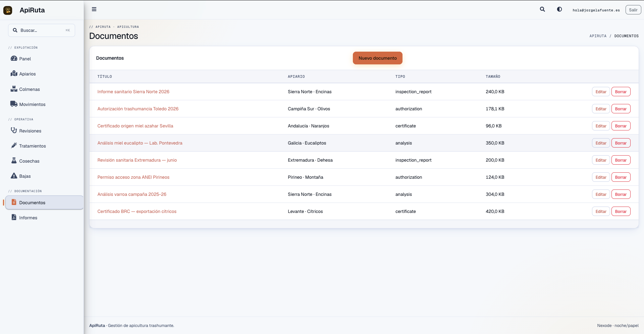Viewport: 644px width, 334px height.
Task: Click the TAMAÑO column header
Action: click(493, 76)
